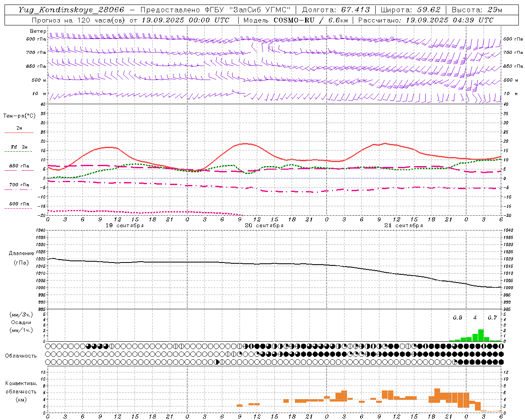Viewport: 525px width, 420px height.
Task: Click the 21 сентября date label
Action: [404, 226]
